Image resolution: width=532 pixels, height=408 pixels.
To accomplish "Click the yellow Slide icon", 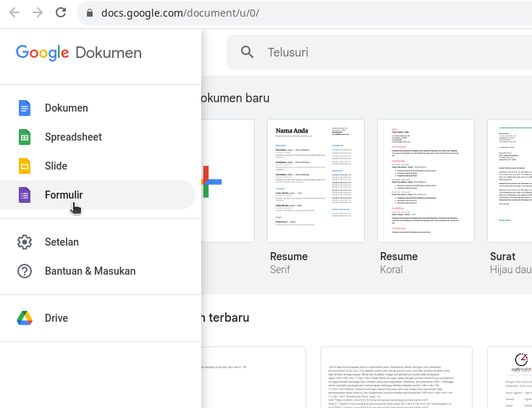I will (25, 166).
